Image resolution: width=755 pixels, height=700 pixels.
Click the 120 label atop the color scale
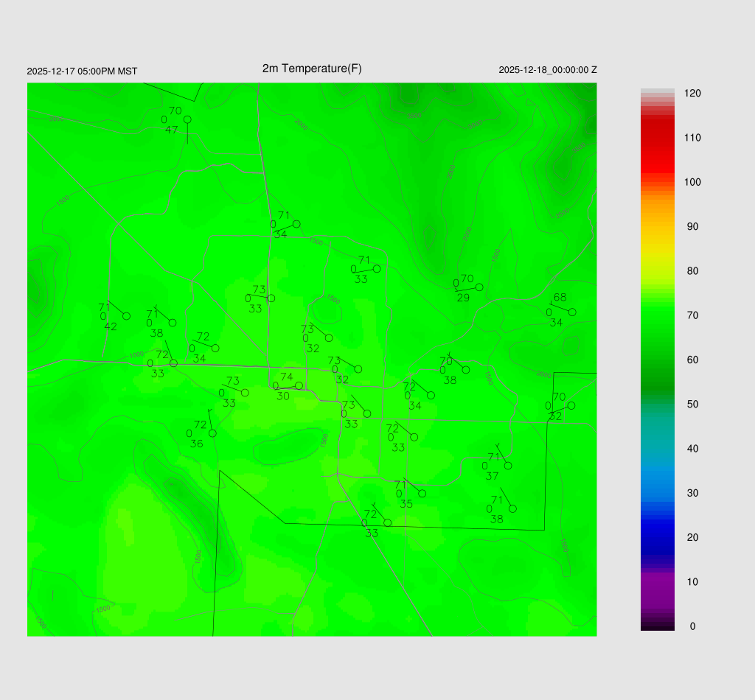tap(692, 94)
